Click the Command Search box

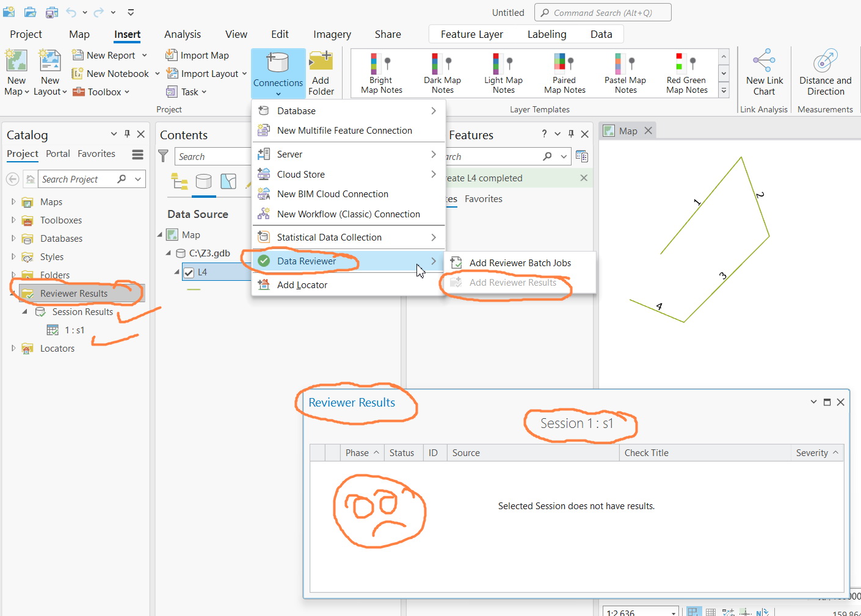[x=603, y=12]
